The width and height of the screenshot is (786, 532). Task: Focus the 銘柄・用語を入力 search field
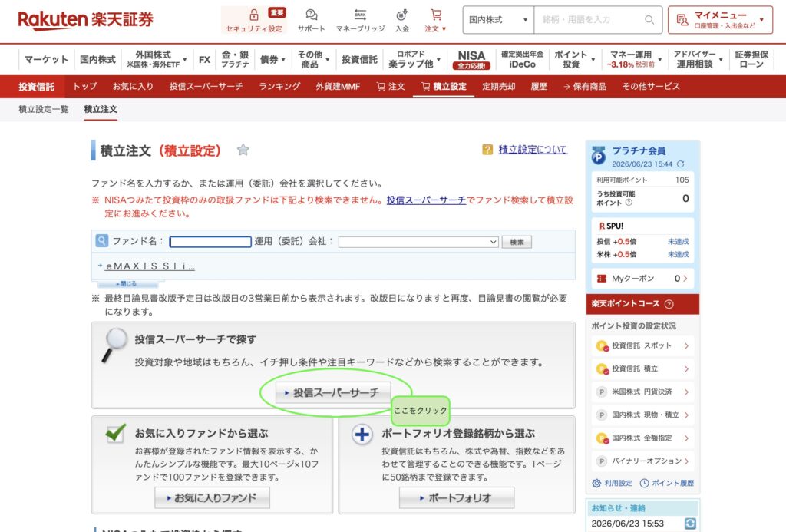coord(589,19)
